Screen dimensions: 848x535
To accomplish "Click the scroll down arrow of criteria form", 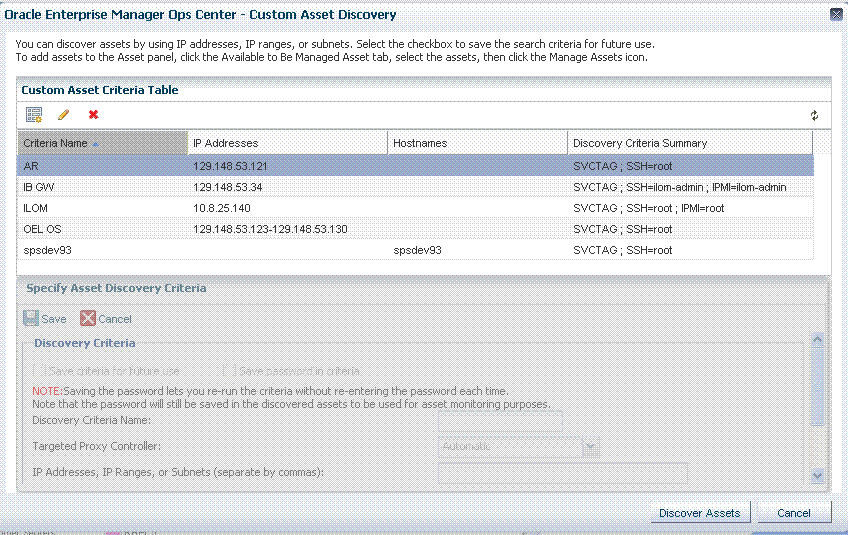I will (x=817, y=475).
